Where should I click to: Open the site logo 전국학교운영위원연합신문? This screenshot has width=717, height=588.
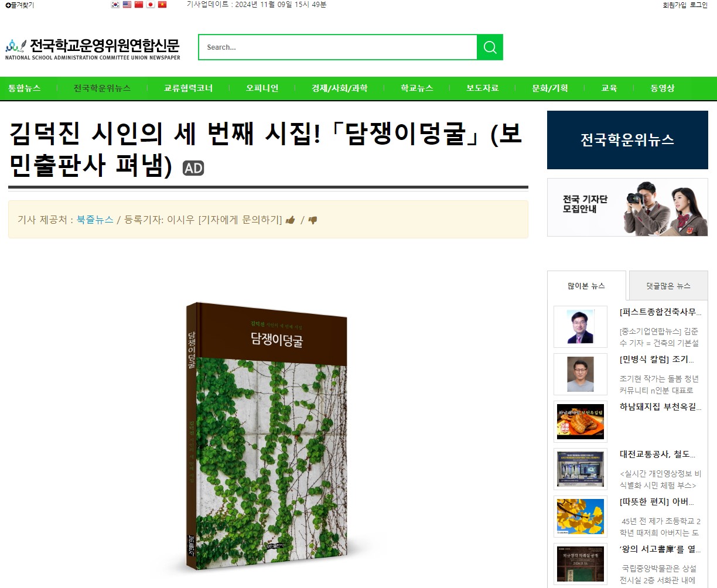[x=93, y=49]
